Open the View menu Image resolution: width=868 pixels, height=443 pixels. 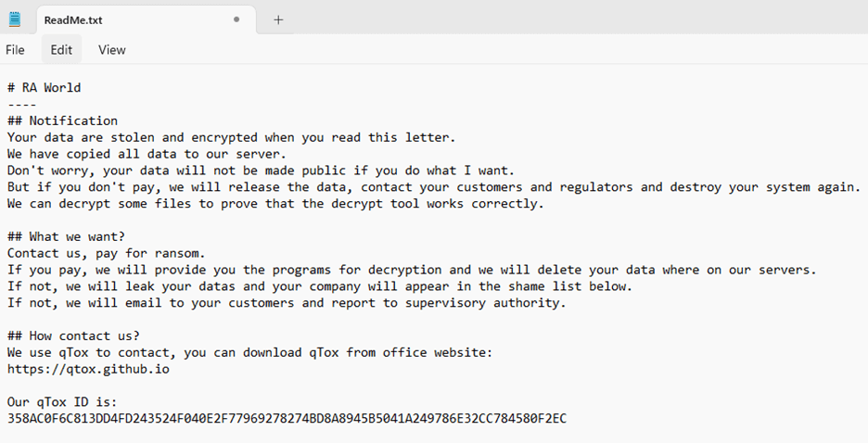coord(111,50)
